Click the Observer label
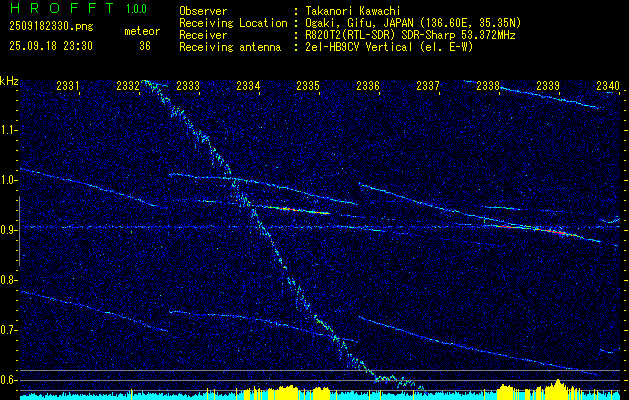Screen dimensions: 629x400 click(203, 11)
